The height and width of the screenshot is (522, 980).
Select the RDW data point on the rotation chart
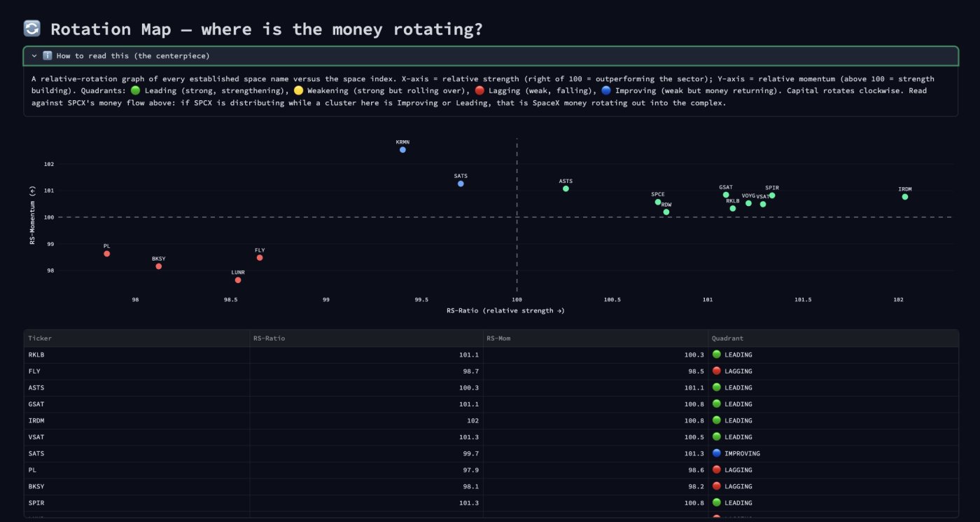tap(666, 212)
